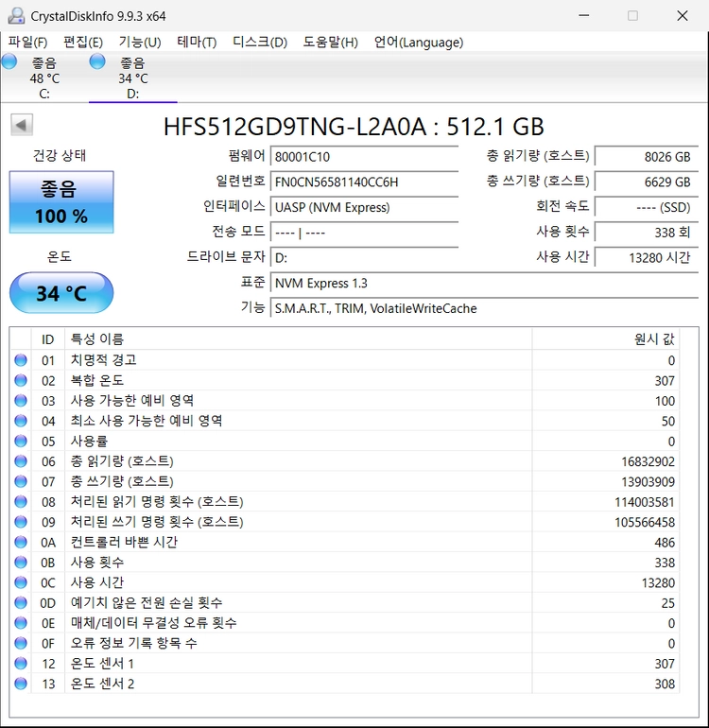709x728 pixels.
Task: Click the 총 읽기량 (호스트) value 8026 GB
Action: coord(647,156)
